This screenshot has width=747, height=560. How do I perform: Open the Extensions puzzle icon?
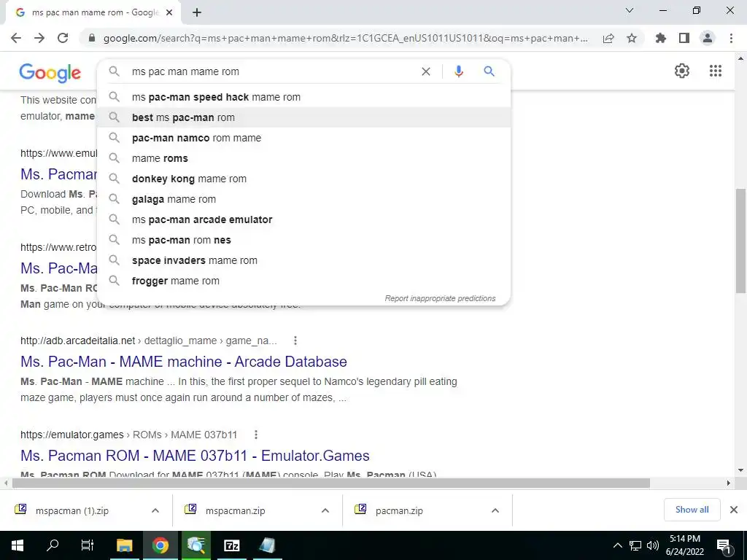[x=661, y=38]
